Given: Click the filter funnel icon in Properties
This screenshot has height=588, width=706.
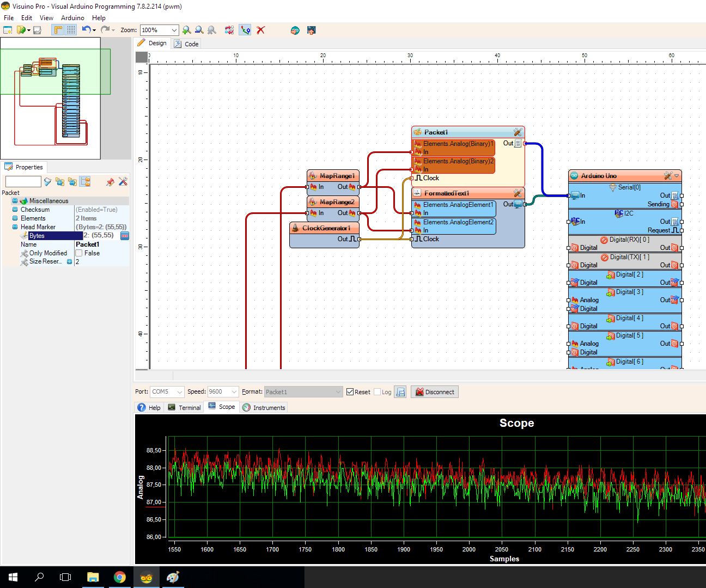Looking at the screenshot, I should tap(48, 182).
